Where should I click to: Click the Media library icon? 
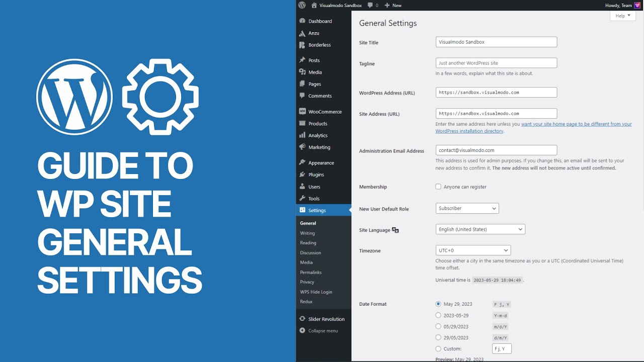click(x=302, y=72)
